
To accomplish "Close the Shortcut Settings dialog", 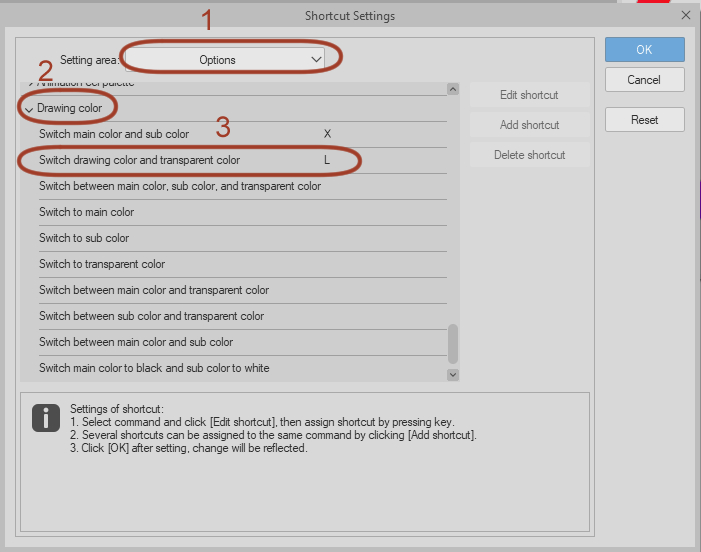I will [685, 16].
